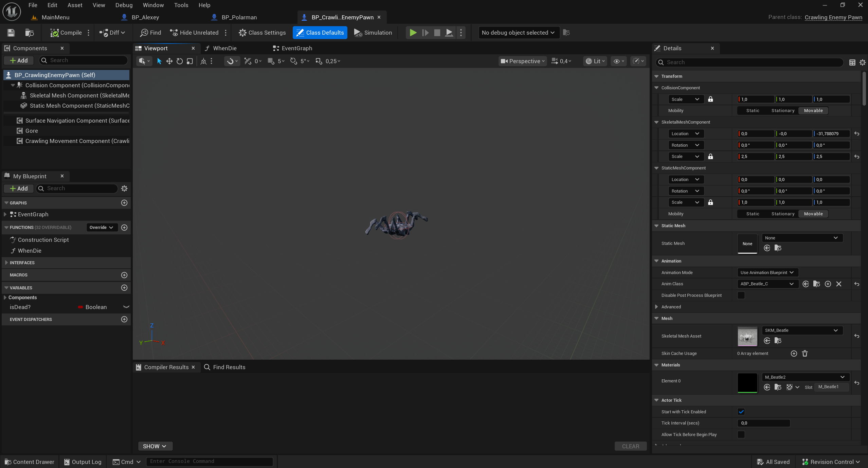
Task: Click the Find tool
Action: click(x=151, y=33)
